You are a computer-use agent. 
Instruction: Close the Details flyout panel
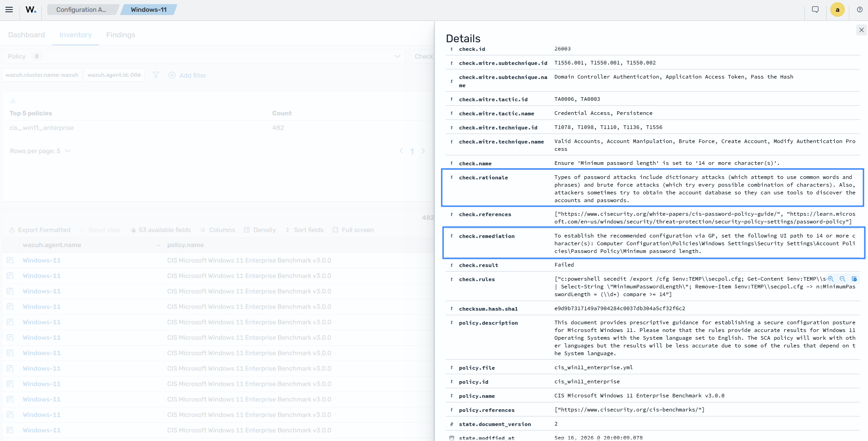pyautogui.click(x=861, y=30)
